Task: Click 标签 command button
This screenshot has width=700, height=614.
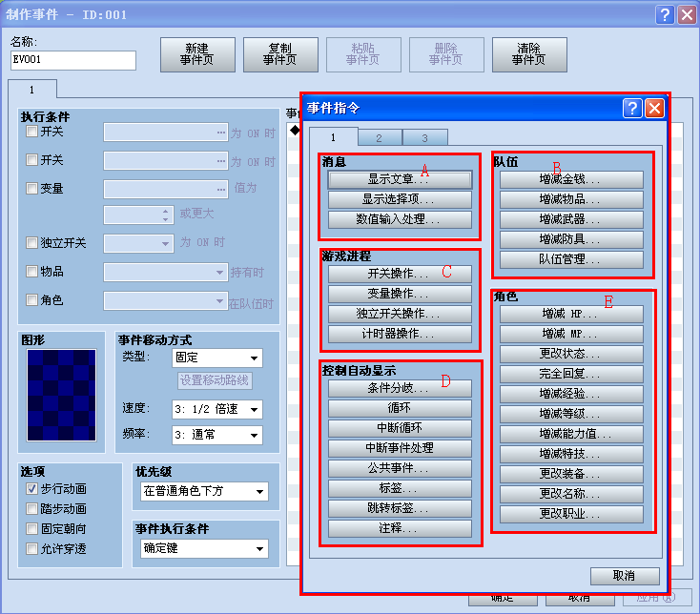Action: [400, 488]
